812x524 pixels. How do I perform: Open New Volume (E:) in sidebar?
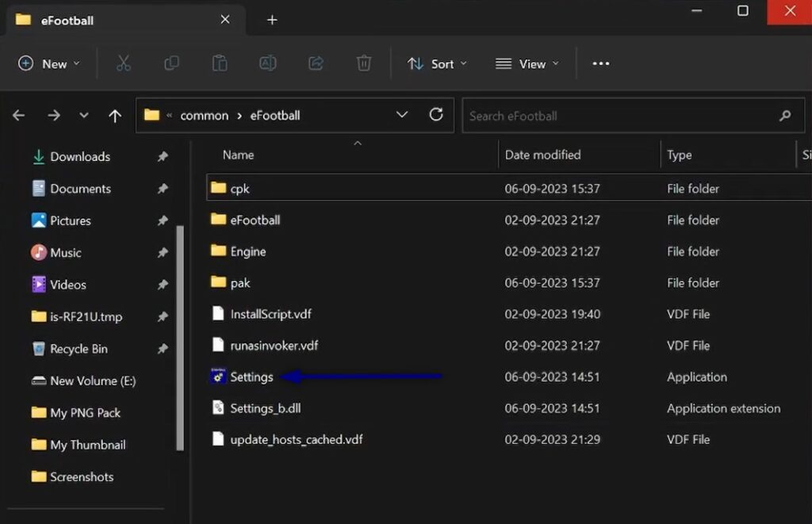93,381
